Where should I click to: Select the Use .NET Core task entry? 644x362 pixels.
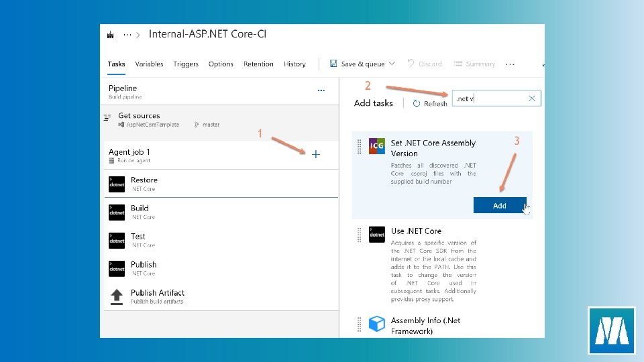(x=442, y=265)
